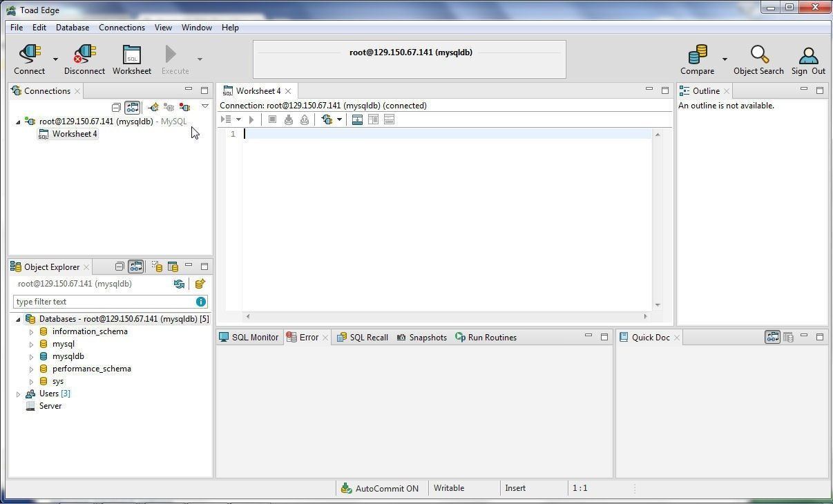The image size is (833, 504).
Task: Collapse all in Connections panel
Action: point(116,107)
